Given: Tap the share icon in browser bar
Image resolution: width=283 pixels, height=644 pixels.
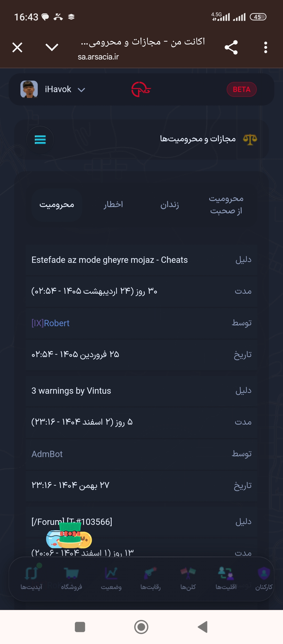Looking at the screenshot, I should tap(231, 47).
